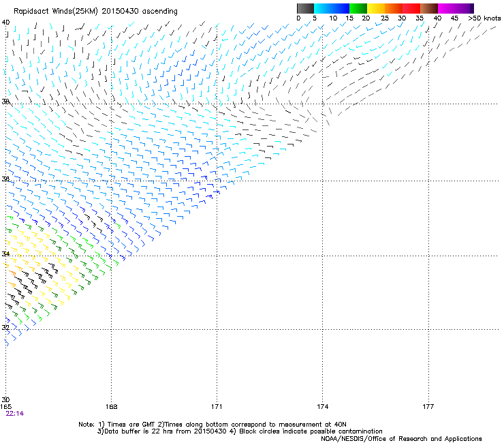Image resolution: width=504 pixels, height=443 pixels.
Task: Click the longitude label '165' on the bottom axis
Action: (x=5, y=407)
